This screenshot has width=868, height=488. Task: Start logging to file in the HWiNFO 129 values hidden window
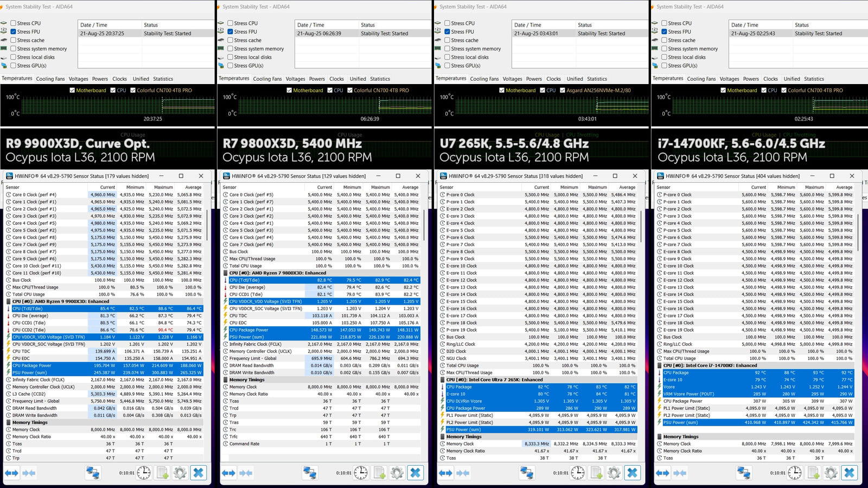380,473
